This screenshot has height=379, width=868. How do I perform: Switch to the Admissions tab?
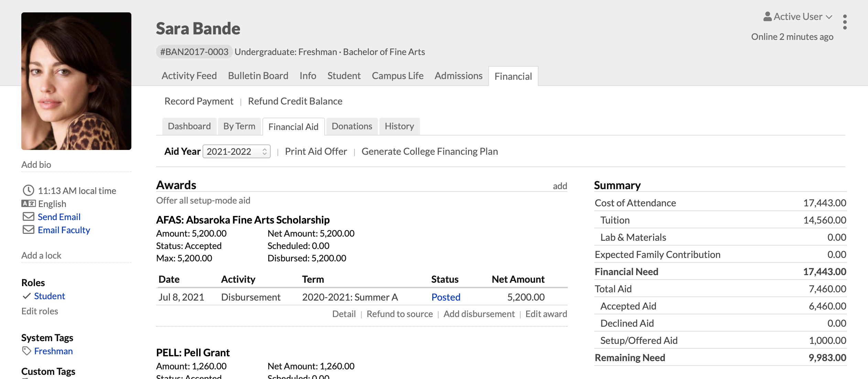coord(458,76)
